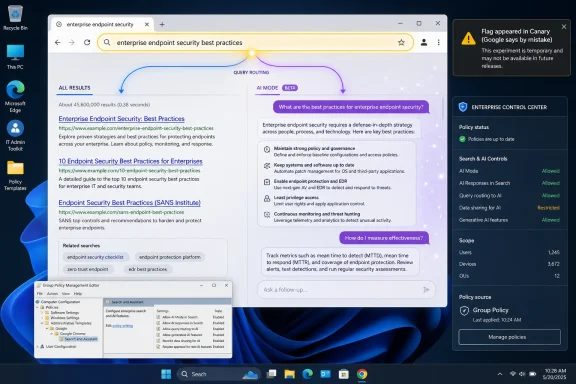Click the taskbar clock showing 10:28 AM
Screen dimensions: 576x384
(x=555, y=374)
